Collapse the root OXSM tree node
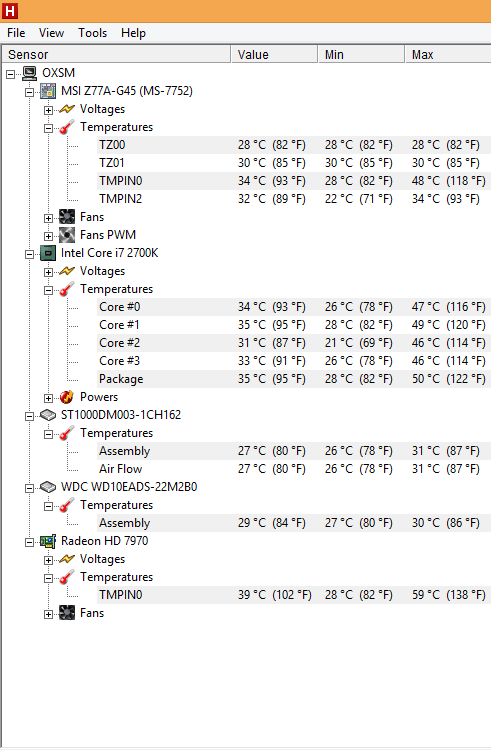Image resolution: width=491 pixels, height=750 pixels. 10,74
